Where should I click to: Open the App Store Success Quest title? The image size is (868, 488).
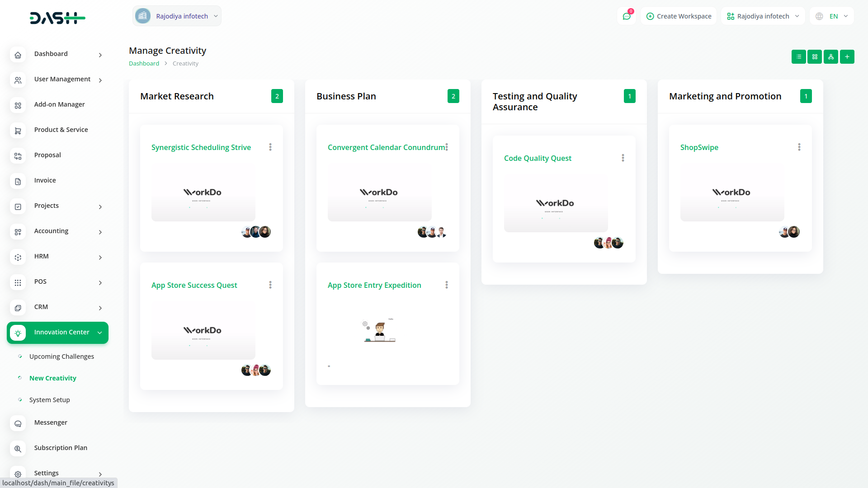click(x=194, y=285)
